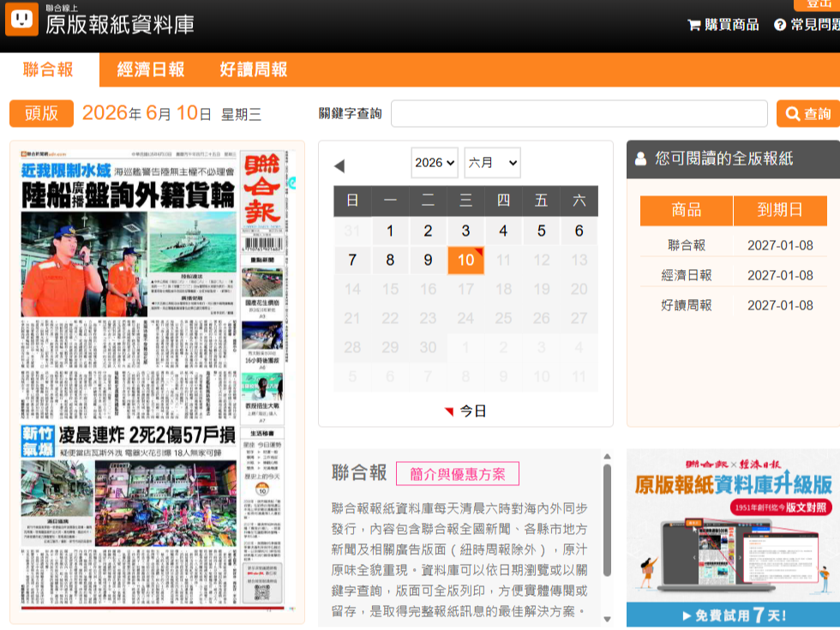Click the date heading 2026年6月10日
Screen dimensions: 840x630
pos(147,113)
